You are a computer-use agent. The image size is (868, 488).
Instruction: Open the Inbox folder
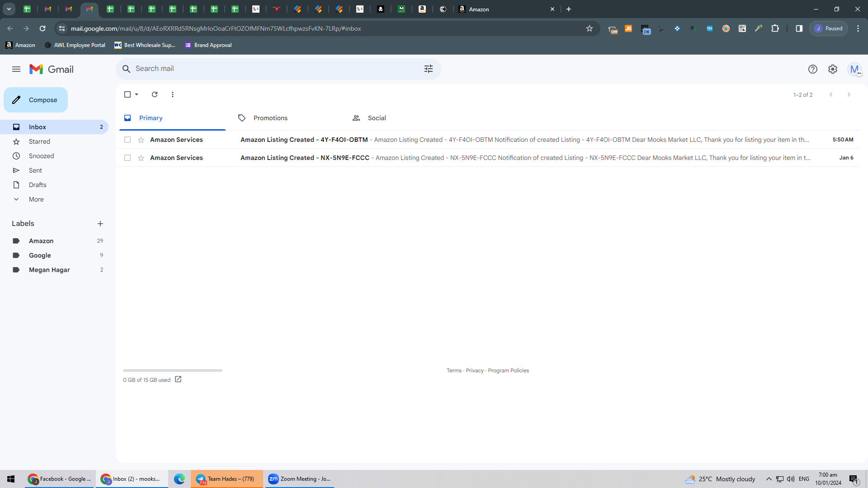tap(54, 127)
